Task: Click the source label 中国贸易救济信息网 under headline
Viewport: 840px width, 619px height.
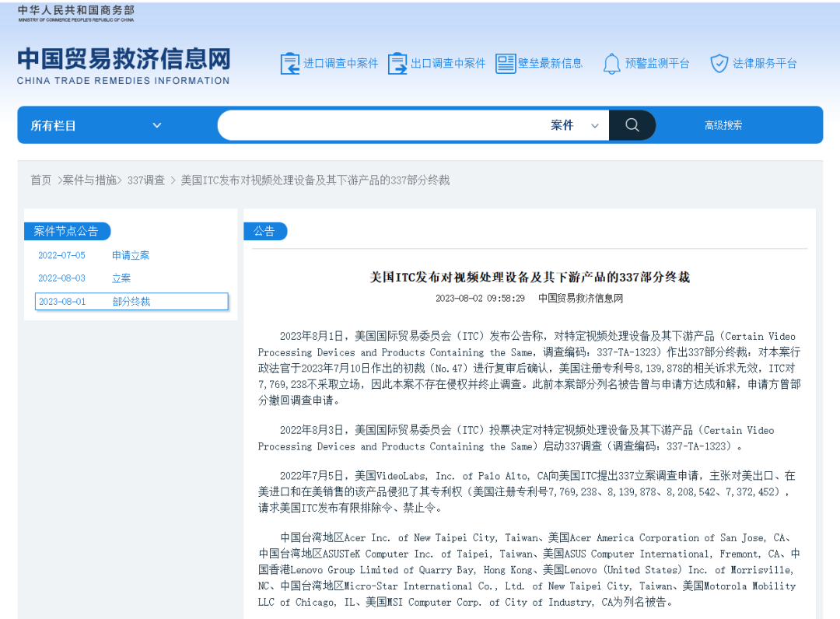Action: pos(581,299)
